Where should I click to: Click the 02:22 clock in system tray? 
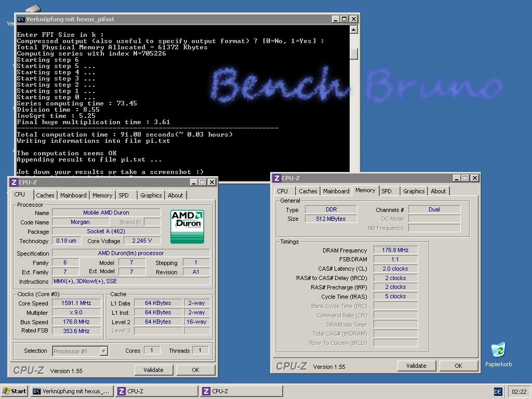click(x=519, y=392)
